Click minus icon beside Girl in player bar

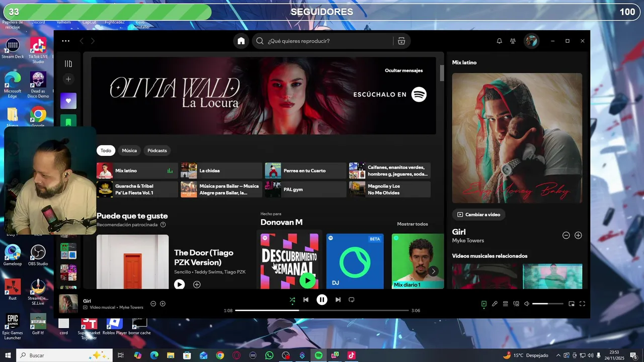tap(153, 304)
